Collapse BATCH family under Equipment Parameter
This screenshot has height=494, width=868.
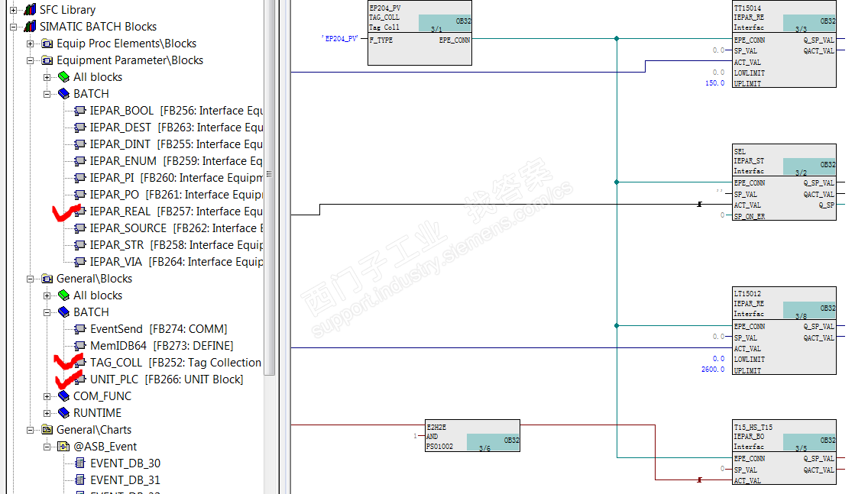[x=47, y=94]
